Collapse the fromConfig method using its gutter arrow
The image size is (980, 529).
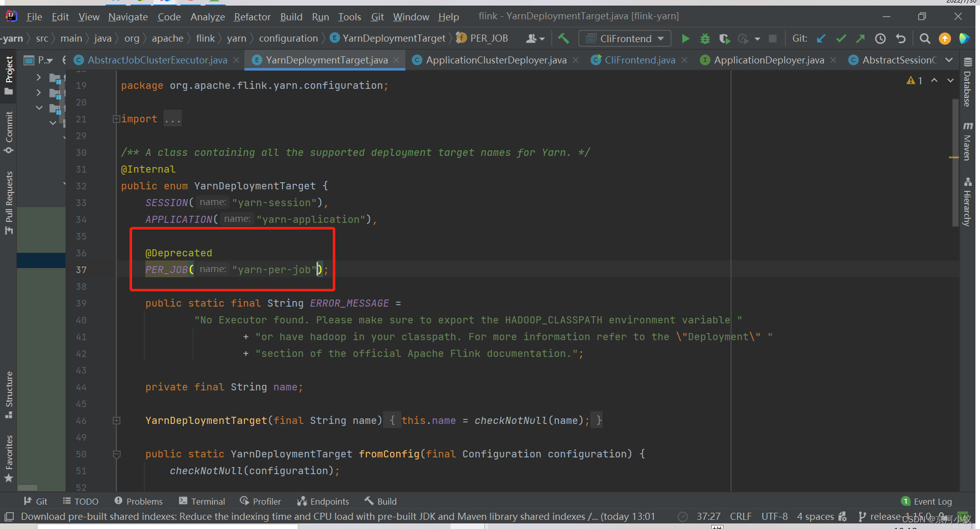116,454
